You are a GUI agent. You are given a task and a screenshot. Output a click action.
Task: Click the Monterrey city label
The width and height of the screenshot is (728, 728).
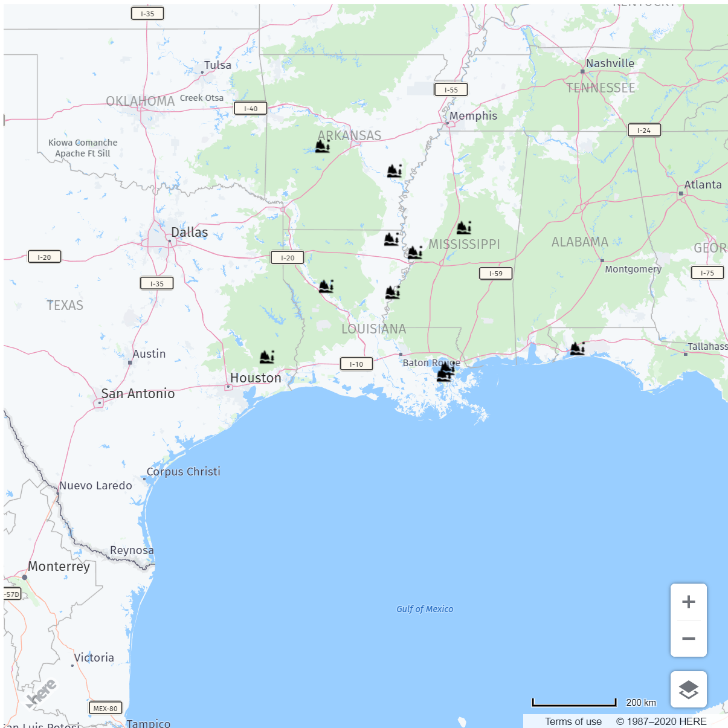click(x=59, y=567)
